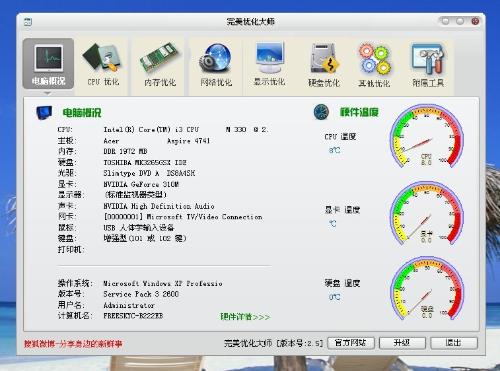Screen dimensions: 500x371
Task: Click the 硬盘 temperature gauge
Action: coord(426,288)
